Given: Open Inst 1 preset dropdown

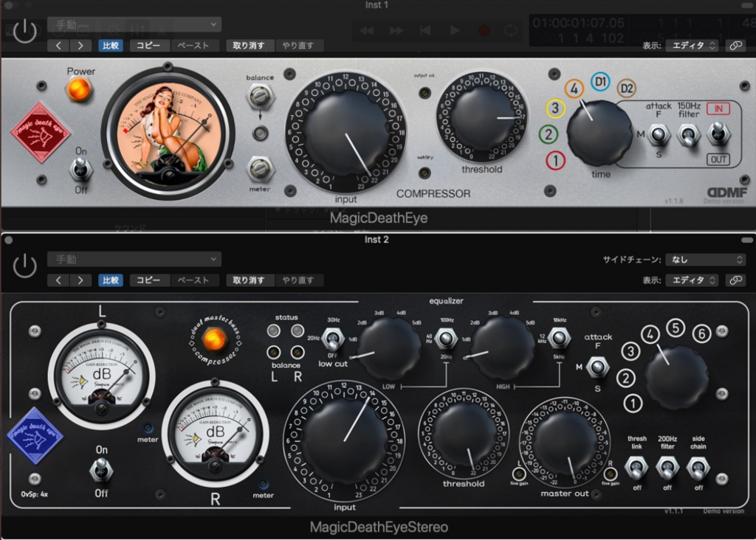Looking at the screenshot, I should tap(134, 24).
